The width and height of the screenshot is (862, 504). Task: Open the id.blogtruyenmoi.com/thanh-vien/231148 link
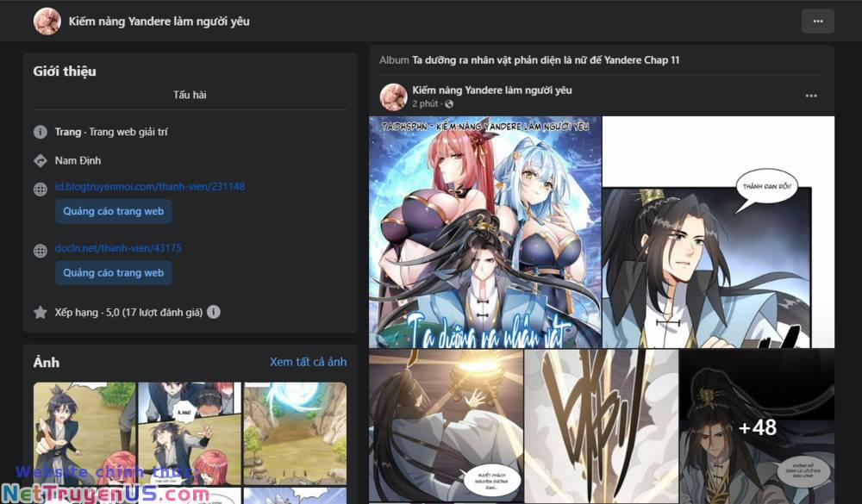pyautogui.click(x=149, y=187)
